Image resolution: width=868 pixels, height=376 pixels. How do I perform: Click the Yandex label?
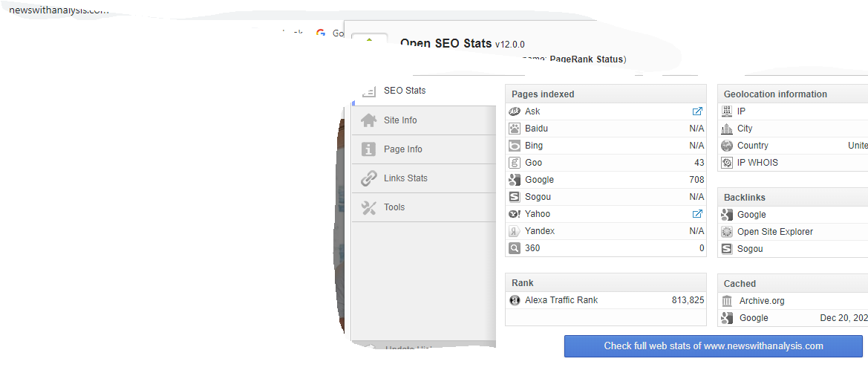540,231
